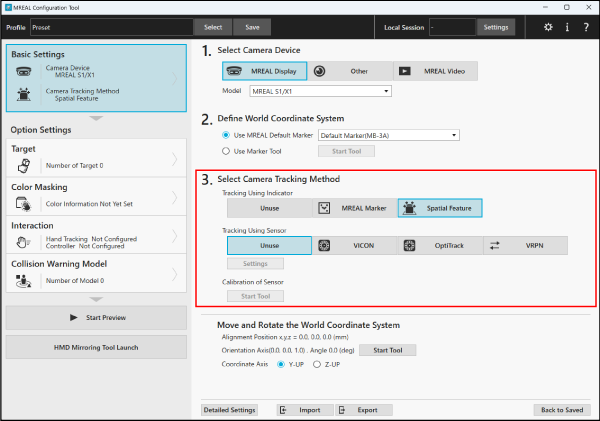Open the Target option settings
The image size is (600, 421).
pos(96,158)
